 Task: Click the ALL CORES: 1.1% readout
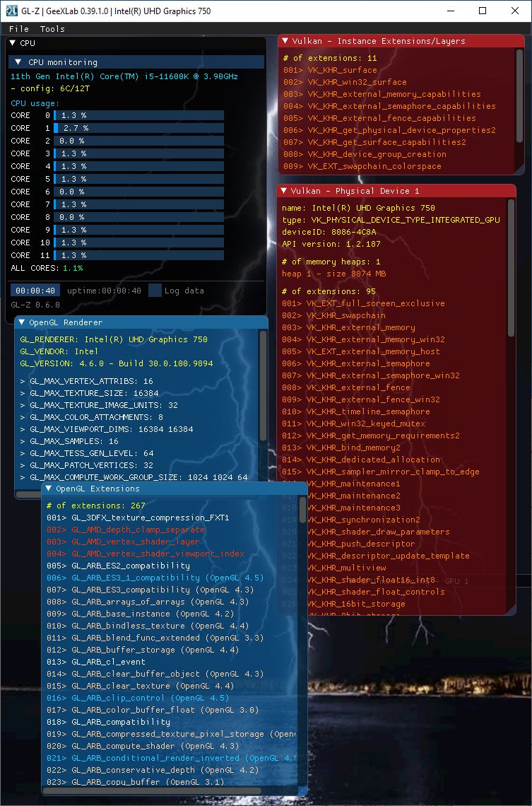[47, 268]
